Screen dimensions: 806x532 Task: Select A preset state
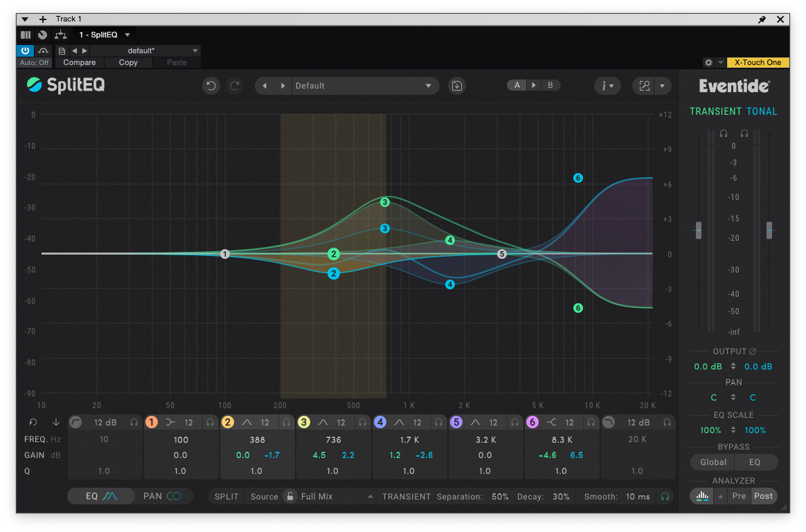pyautogui.click(x=517, y=85)
